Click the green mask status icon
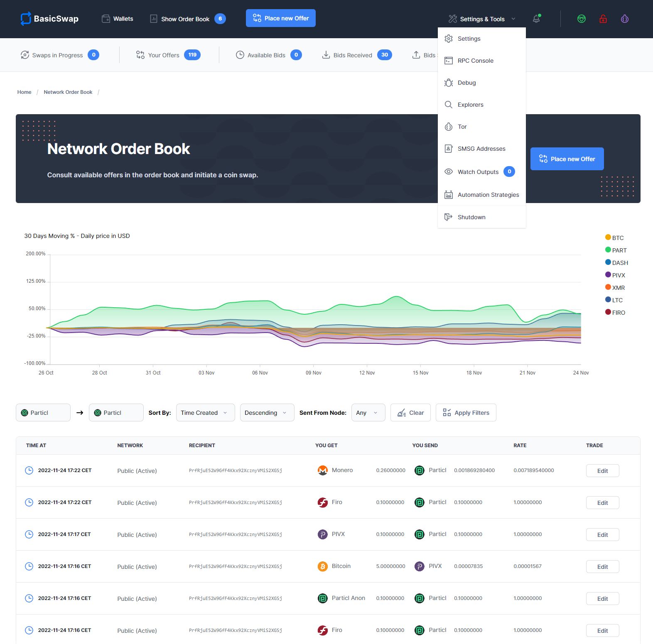The width and height of the screenshot is (653, 644). coord(582,19)
